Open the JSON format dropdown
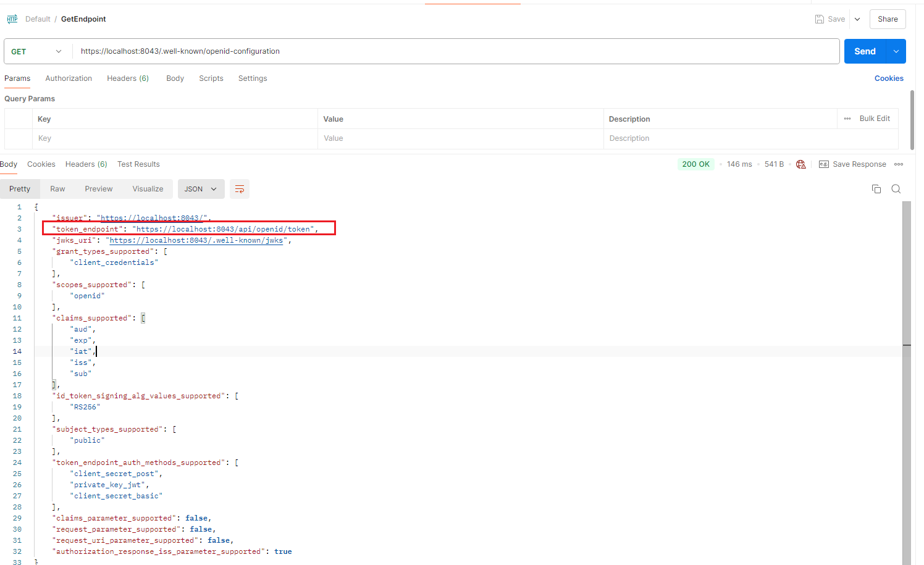Image resolution: width=924 pixels, height=565 pixels. pos(201,189)
